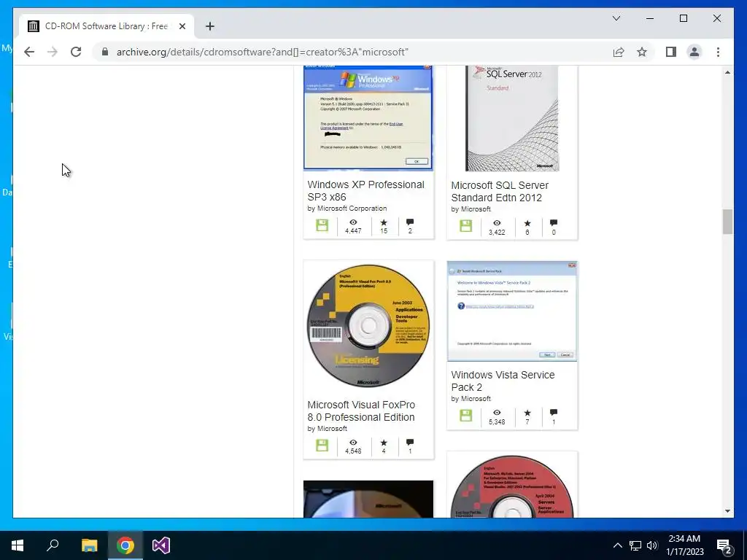Select the CD-ROM Software Library tab

pos(107,26)
